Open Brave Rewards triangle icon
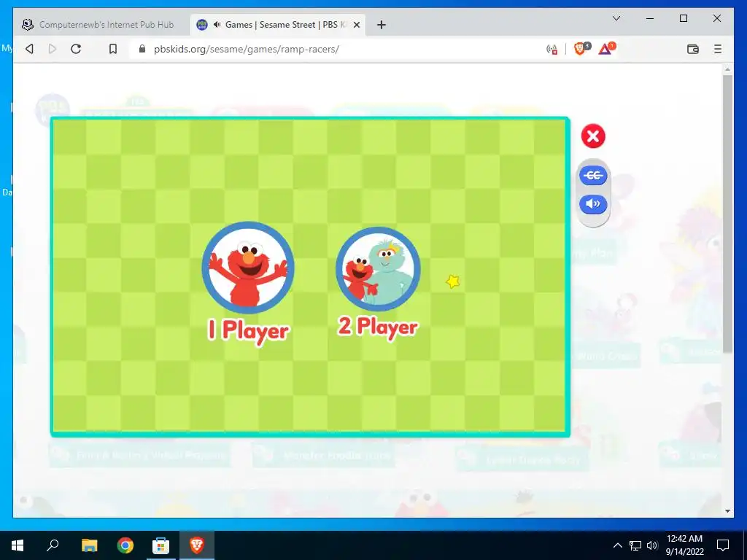This screenshot has width=747, height=560. [x=605, y=49]
